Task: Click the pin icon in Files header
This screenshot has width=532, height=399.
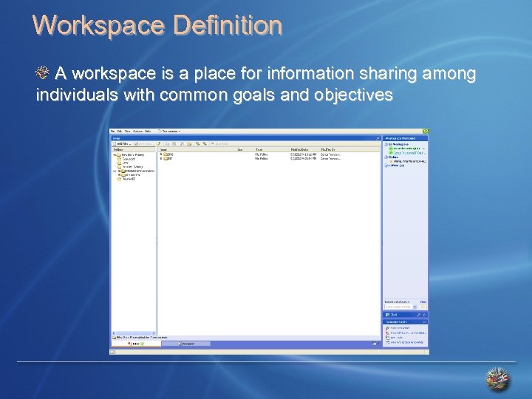Action: (x=378, y=138)
